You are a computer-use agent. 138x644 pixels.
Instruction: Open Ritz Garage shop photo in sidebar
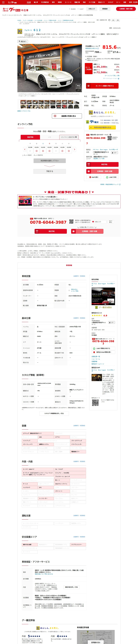tap(103, 296)
